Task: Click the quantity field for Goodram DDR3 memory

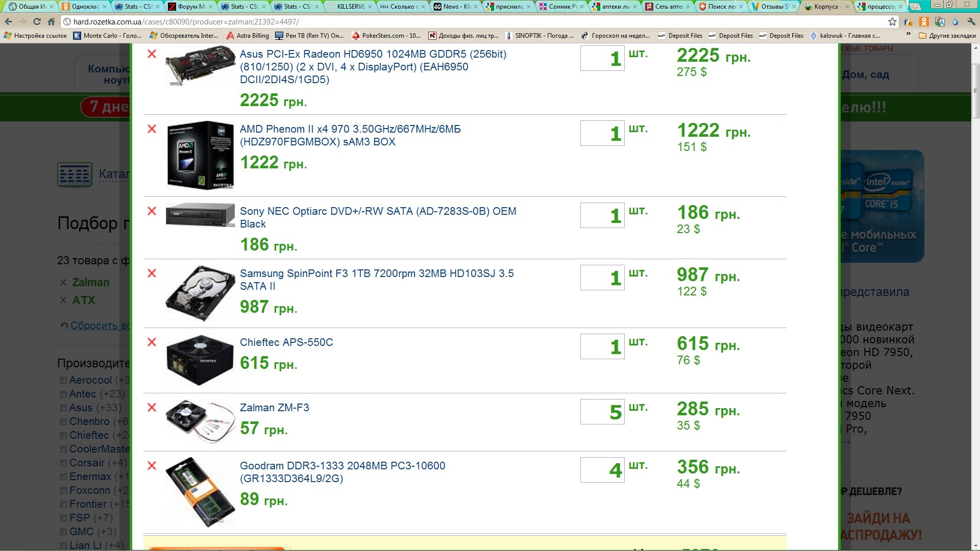Action: tap(602, 469)
